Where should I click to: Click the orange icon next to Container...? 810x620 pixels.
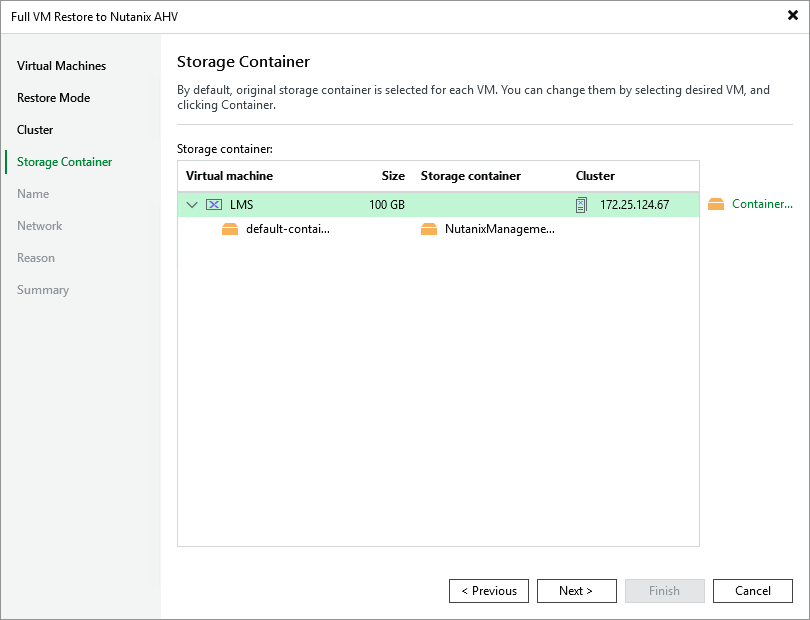[x=715, y=204]
